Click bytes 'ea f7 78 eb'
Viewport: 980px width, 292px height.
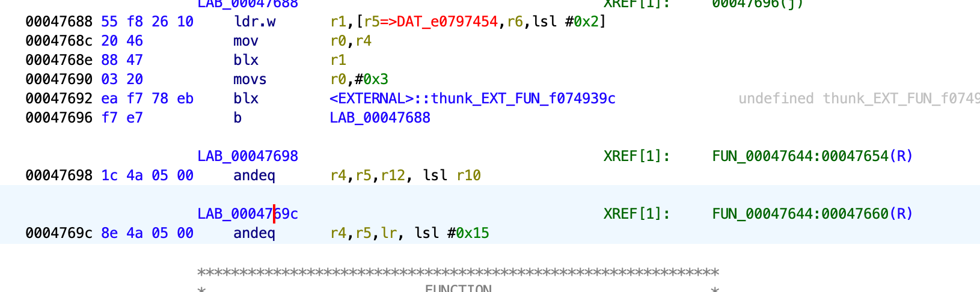coord(147,99)
